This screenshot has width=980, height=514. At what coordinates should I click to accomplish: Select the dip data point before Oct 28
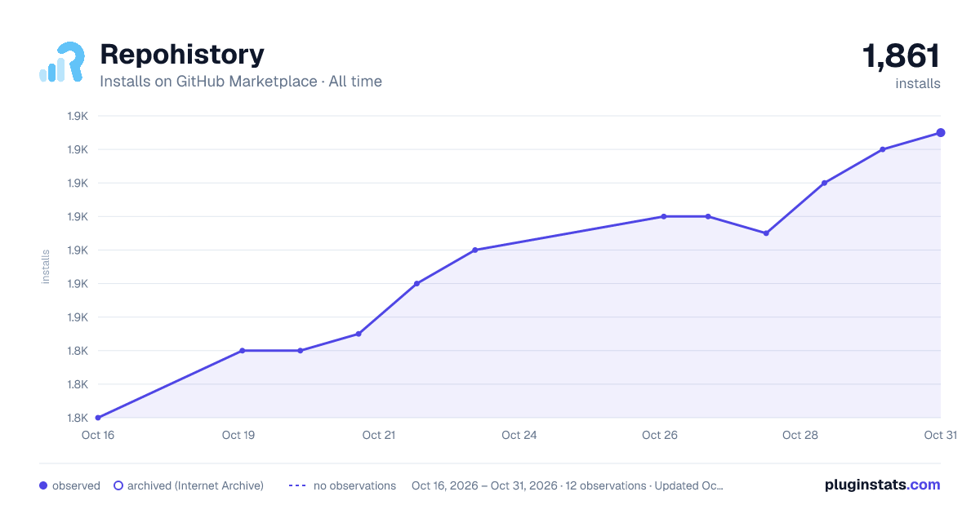click(766, 233)
